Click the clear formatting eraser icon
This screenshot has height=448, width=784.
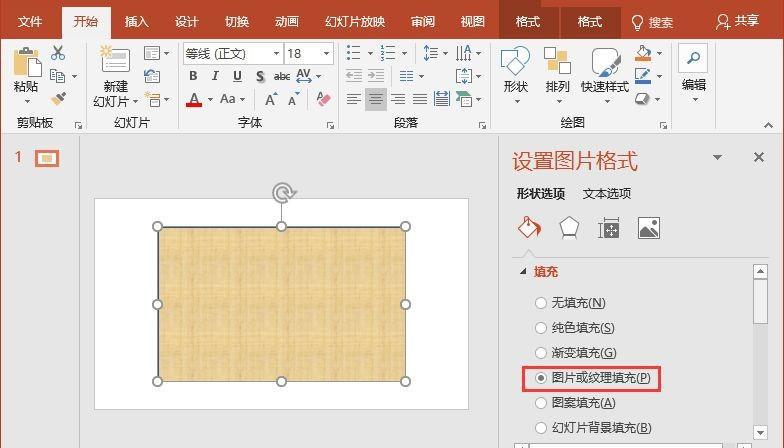pyautogui.click(x=322, y=99)
